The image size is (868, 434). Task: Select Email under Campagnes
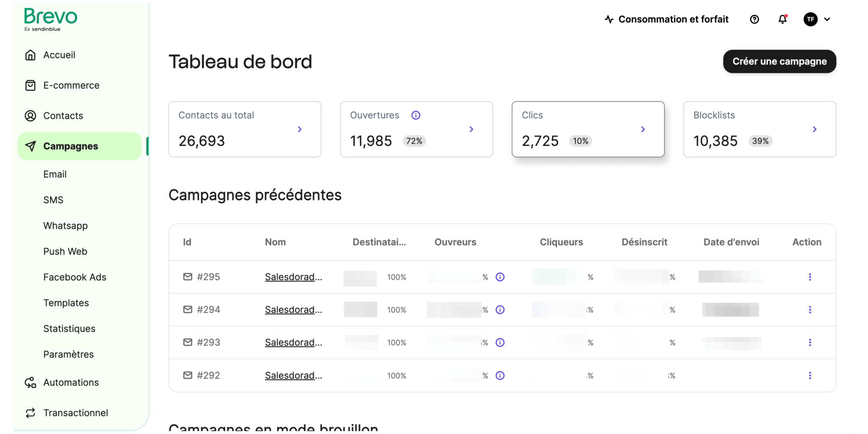[55, 174]
